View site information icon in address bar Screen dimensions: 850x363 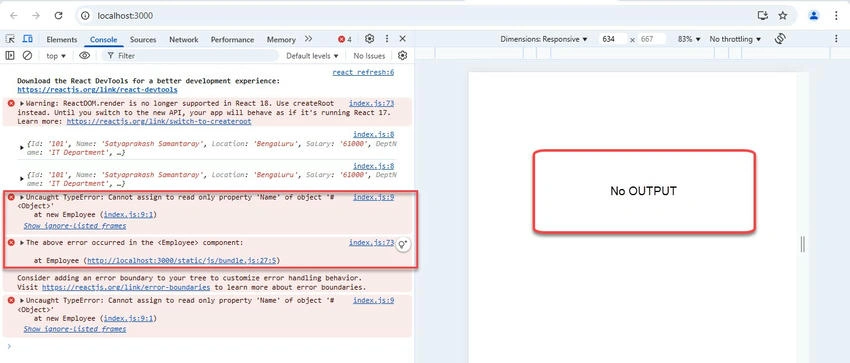[85, 16]
